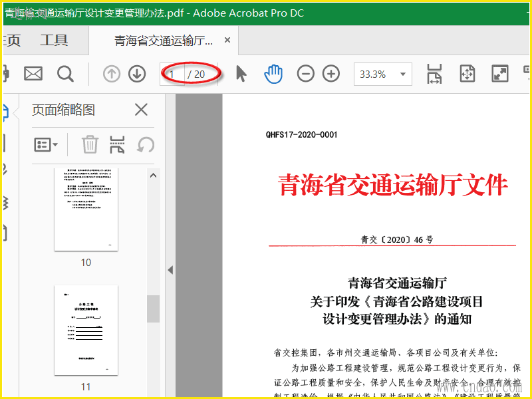Image resolution: width=532 pixels, height=399 pixels.
Task: Click the document code QHFS17-2020-0001
Action: pyautogui.click(x=301, y=135)
